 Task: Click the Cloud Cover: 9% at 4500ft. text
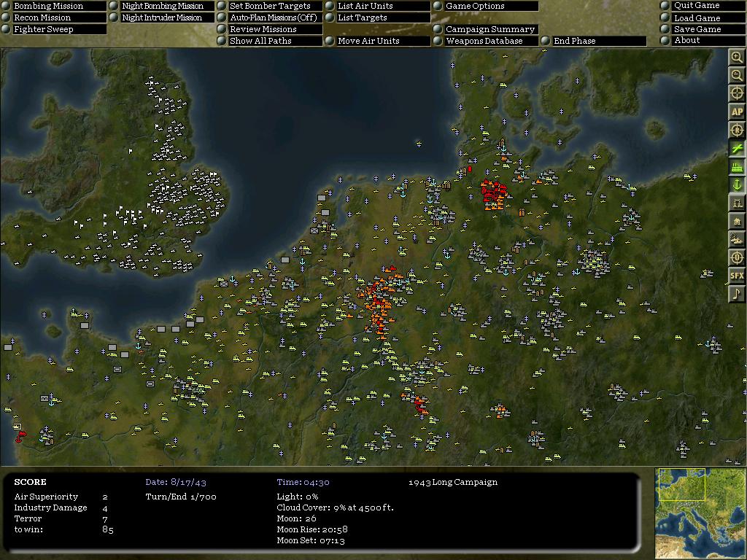coord(336,507)
